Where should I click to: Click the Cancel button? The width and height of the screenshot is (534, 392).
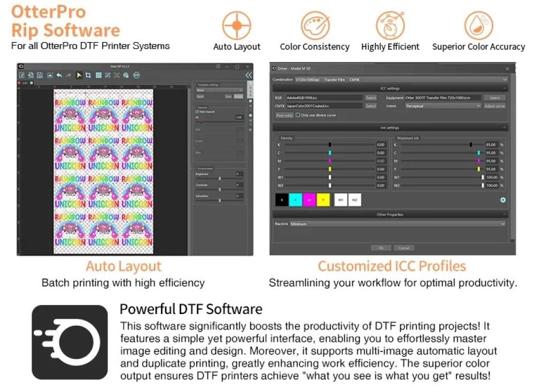tap(404, 248)
